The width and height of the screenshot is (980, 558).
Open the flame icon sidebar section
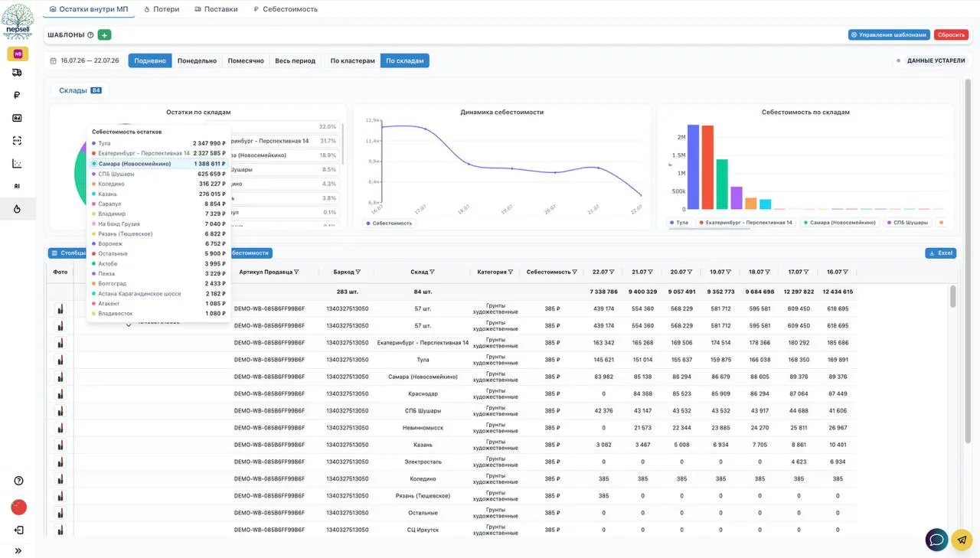pyautogui.click(x=18, y=209)
